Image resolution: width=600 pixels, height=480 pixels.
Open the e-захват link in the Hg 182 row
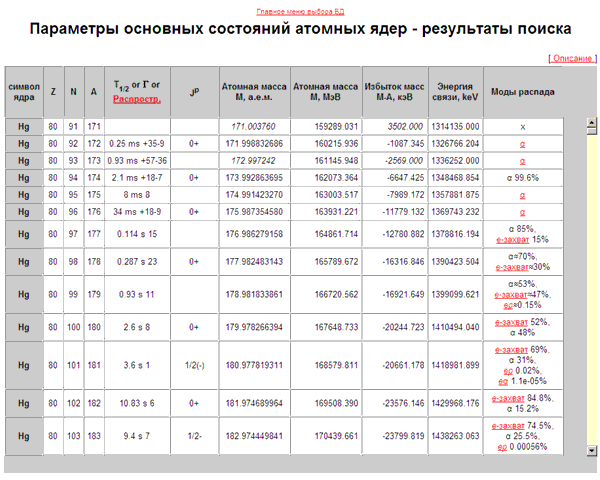[508, 398]
